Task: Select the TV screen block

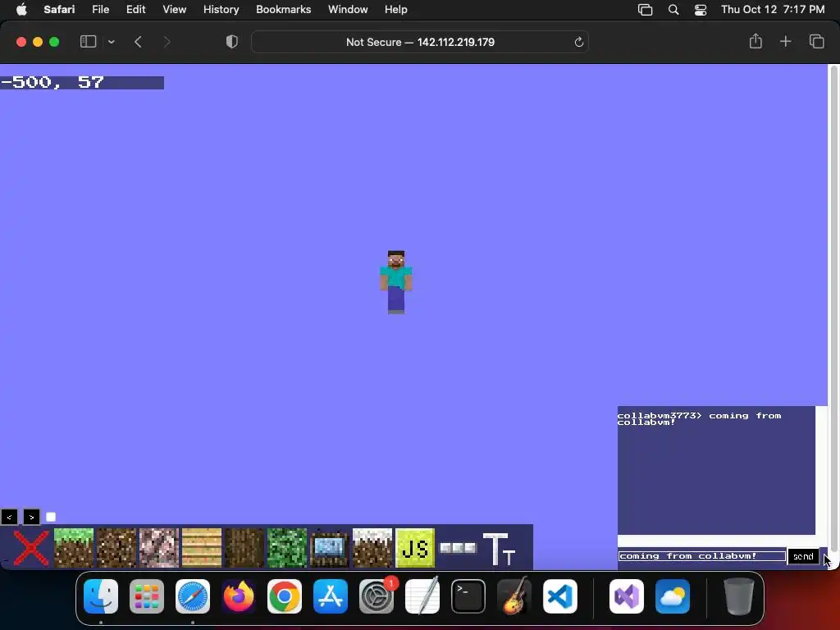Action: point(330,547)
